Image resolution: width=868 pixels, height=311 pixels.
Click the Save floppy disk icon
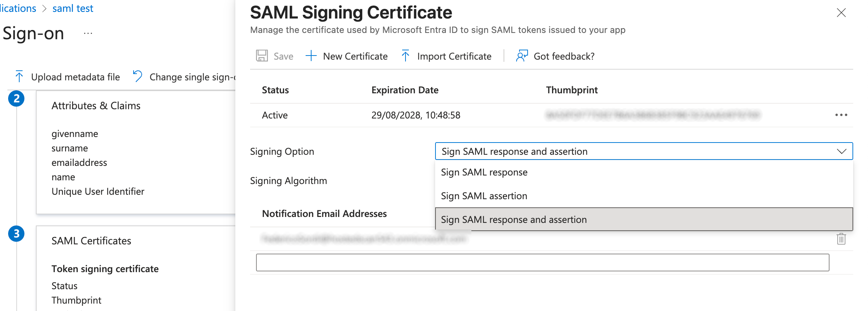tap(262, 56)
